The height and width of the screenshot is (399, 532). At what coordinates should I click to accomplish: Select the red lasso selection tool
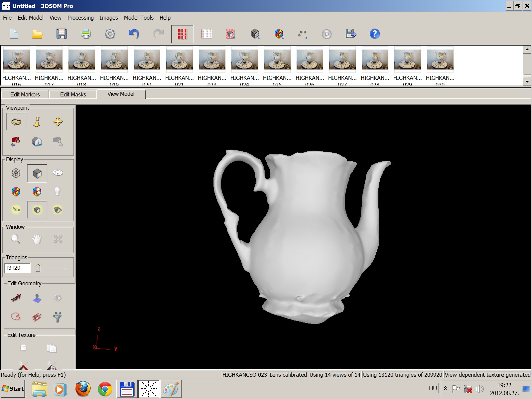click(x=16, y=316)
